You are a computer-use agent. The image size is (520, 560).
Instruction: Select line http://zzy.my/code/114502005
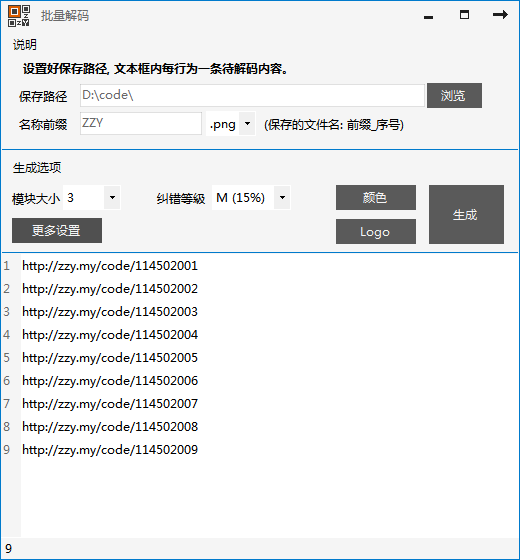pyautogui.click(x=110, y=358)
